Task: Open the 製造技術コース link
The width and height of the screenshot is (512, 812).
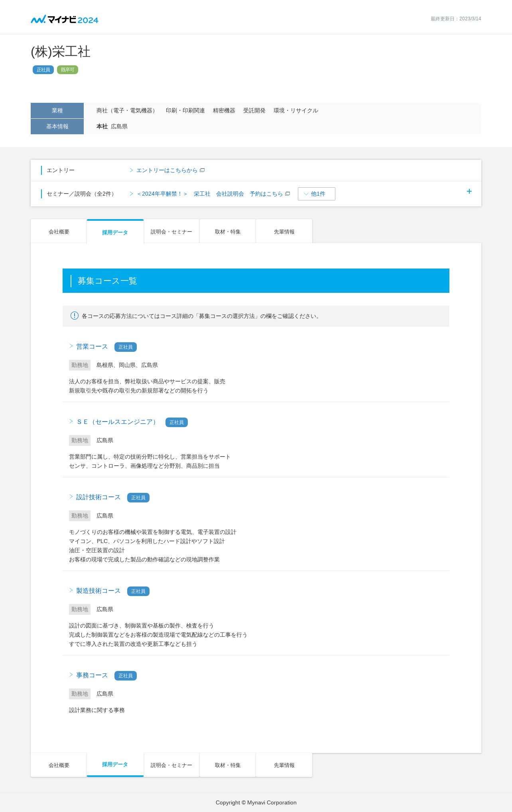Action: click(98, 591)
